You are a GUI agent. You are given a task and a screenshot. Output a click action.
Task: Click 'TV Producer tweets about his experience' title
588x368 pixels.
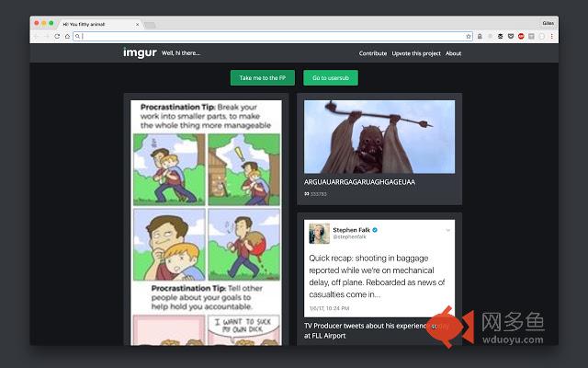[x=377, y=331]
